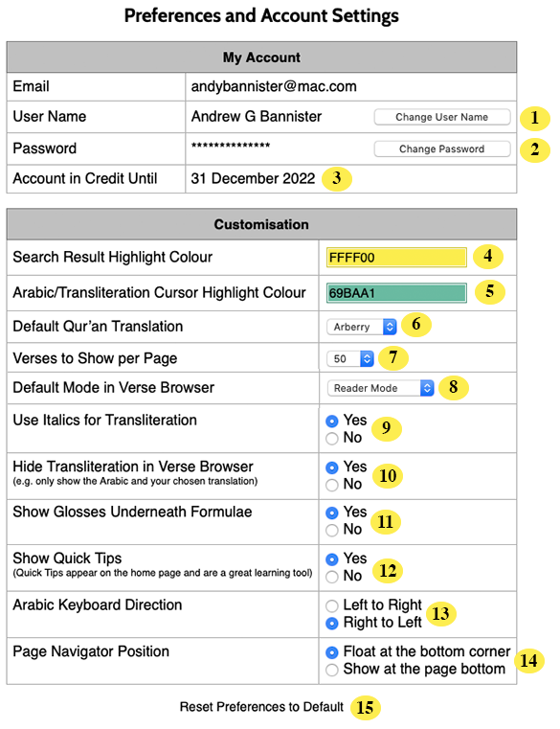Choose No for Show Glosses Underneath Formulae
This screenshot has height=729, width=560.
(x=332, y=530)
